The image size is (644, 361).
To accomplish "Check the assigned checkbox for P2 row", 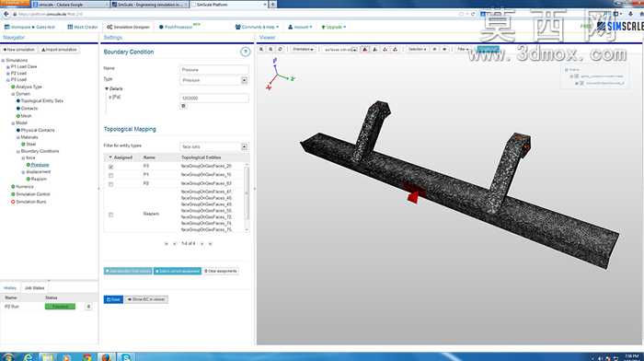I will point(111,184).
